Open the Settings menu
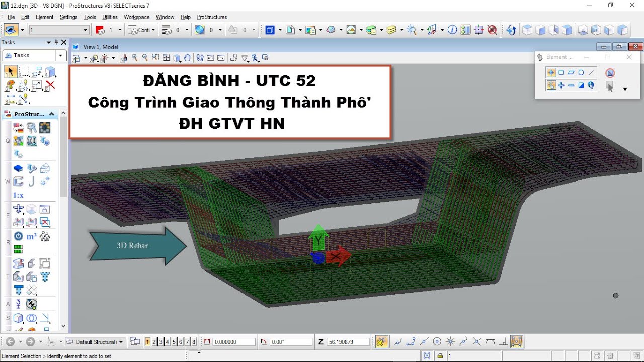This screenshot has width=644, height=362. click(68, 17)
